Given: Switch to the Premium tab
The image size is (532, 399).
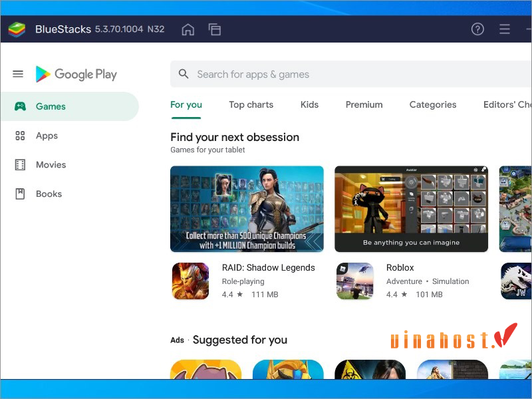Looking at the screenshot, I should [364, 105].
